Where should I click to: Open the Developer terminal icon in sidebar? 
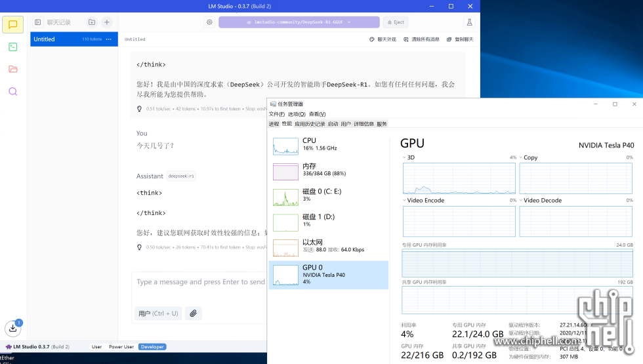point(12,47)
